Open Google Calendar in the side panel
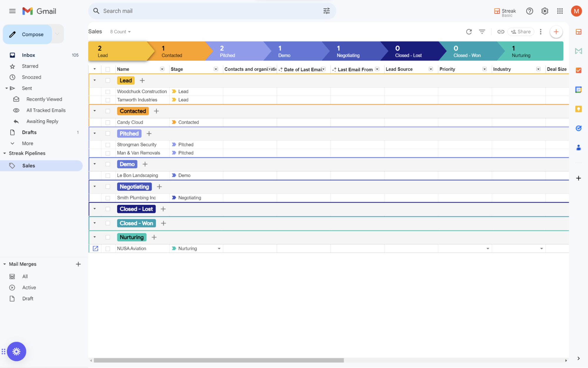 pyautogui.click(x=578, y=90)
